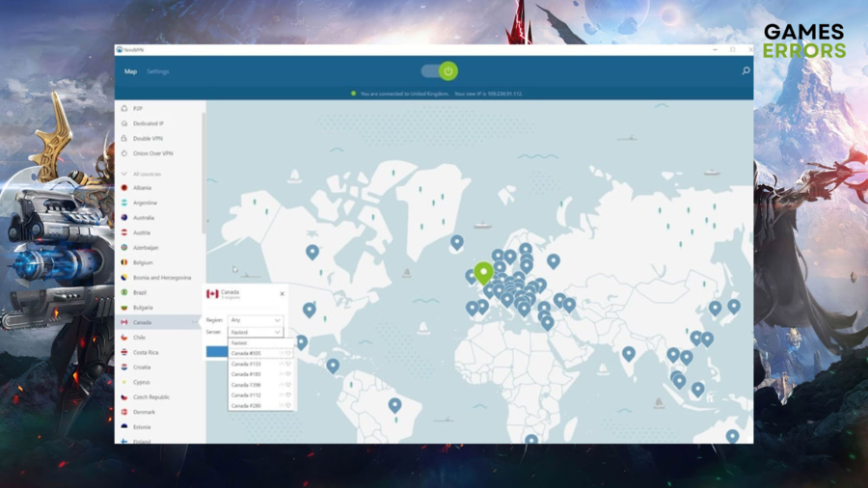Choose Canada #133 from server list
Viewport: 868px width, 488px height.
click(x=247, y=364)
